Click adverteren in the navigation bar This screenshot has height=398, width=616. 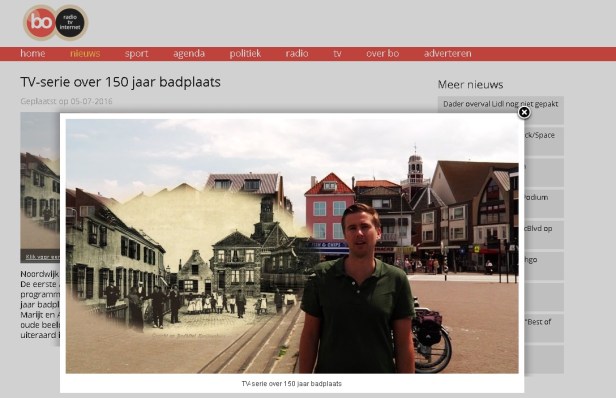click(x=447, y=53)
